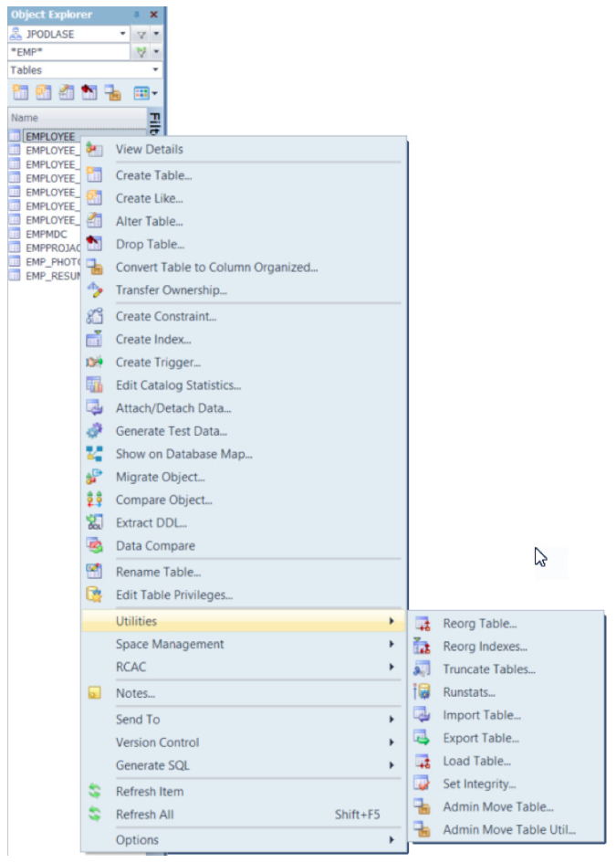Close the Object Explorer panel
Screen dimensions: 616x863
click(x=154, y=15)
